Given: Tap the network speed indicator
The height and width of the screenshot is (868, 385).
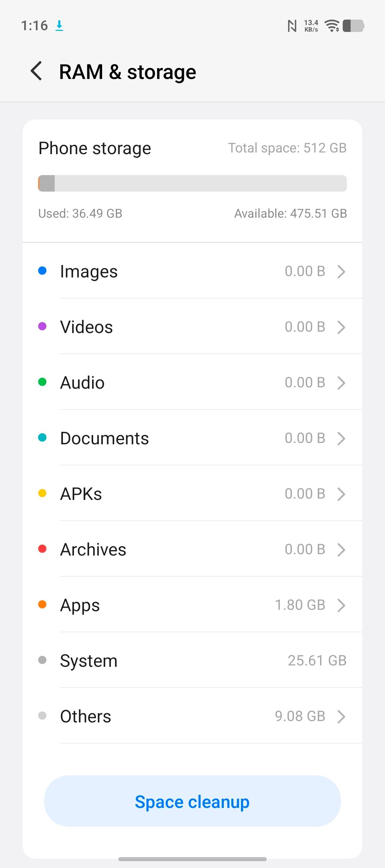Looking at the screenshot, I should pyautogui.click(x=311, y=26).
